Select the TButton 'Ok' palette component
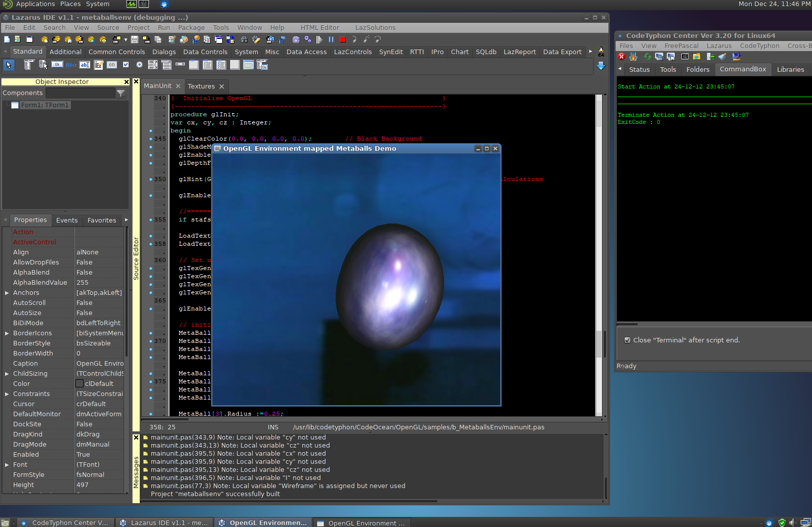The width and height of the screenshot is (812, 527). pyautogui.click(x=57, y=65)
